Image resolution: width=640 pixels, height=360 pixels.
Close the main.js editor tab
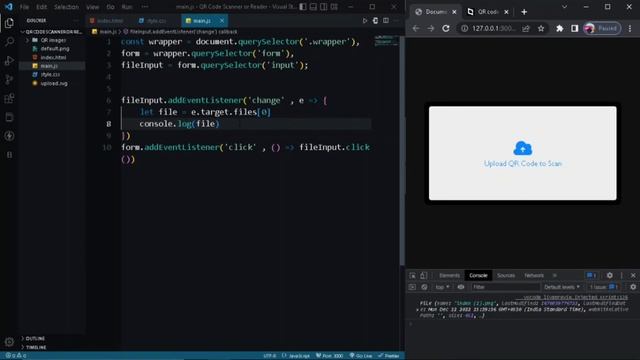[x=222, y=20]
